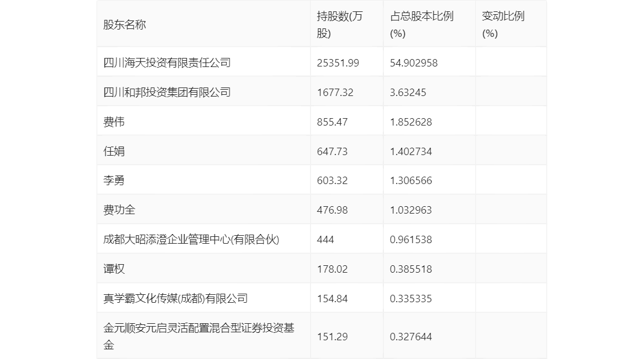Select the ratio value 0.385518
The image size is (644, 359).
point(411,269)
